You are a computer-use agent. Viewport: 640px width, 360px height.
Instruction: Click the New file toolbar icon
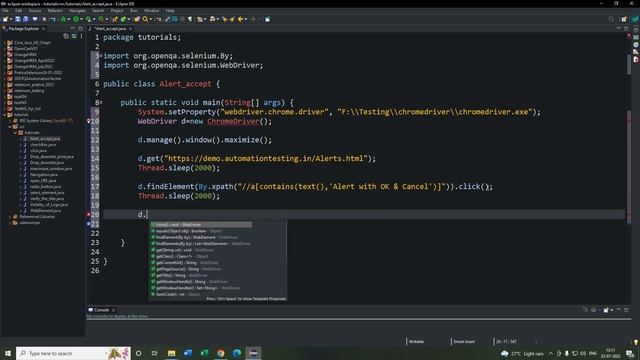point(5,19)
